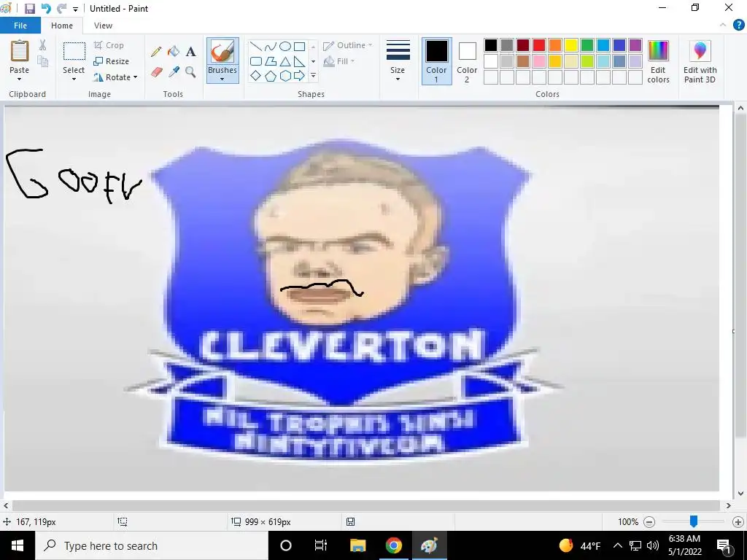Choose the Line shape

(x=256, y=47)
